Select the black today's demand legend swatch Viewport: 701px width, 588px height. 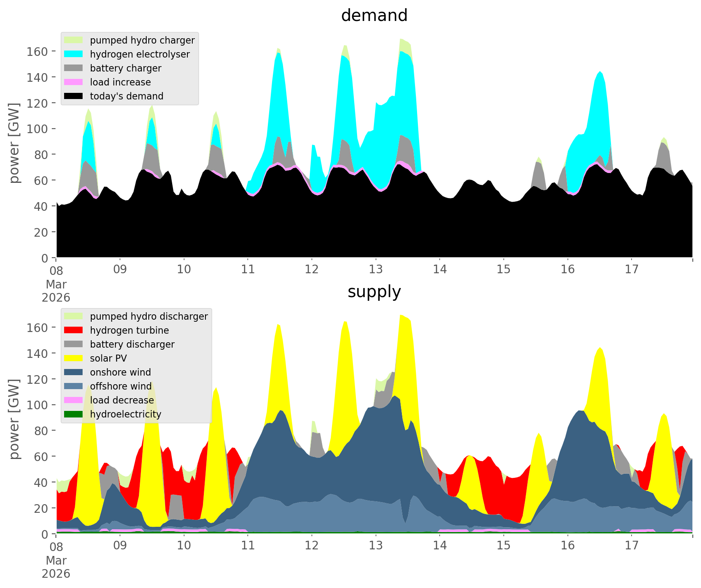coord(74,96)
